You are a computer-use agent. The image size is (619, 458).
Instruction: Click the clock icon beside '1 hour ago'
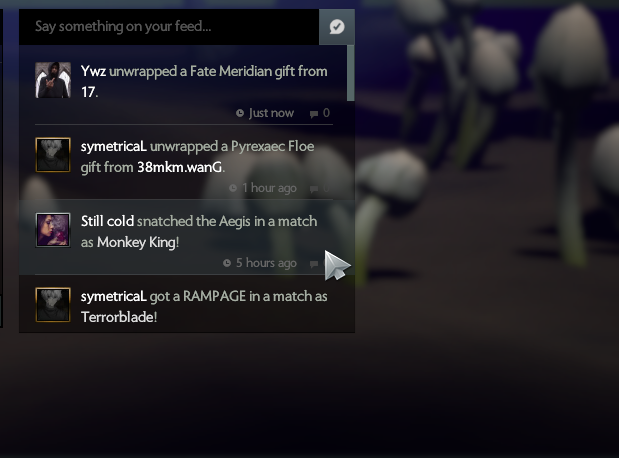click(x=233, y=188)
